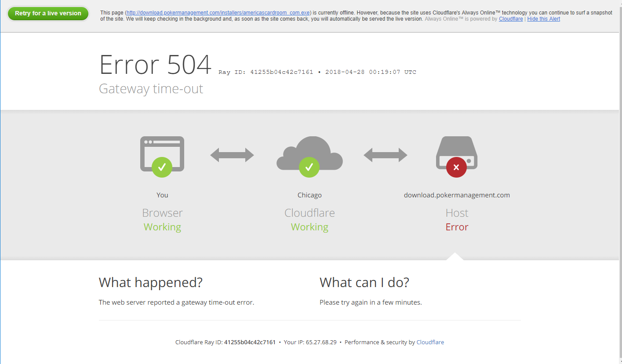622x364 pixels.
Task: Click the What can I do? heading
Action: (x=364, y=282)
